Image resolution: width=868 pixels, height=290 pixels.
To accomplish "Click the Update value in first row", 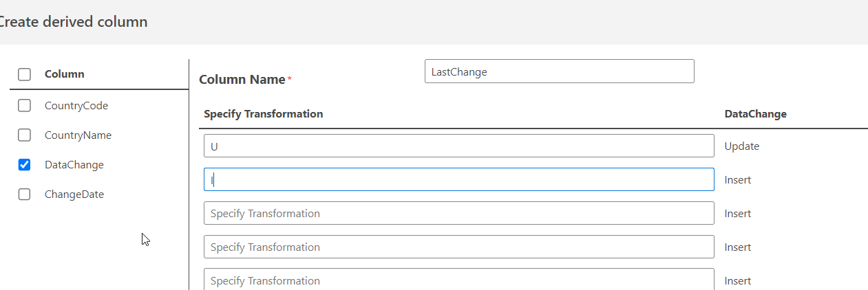I will 742,146.
